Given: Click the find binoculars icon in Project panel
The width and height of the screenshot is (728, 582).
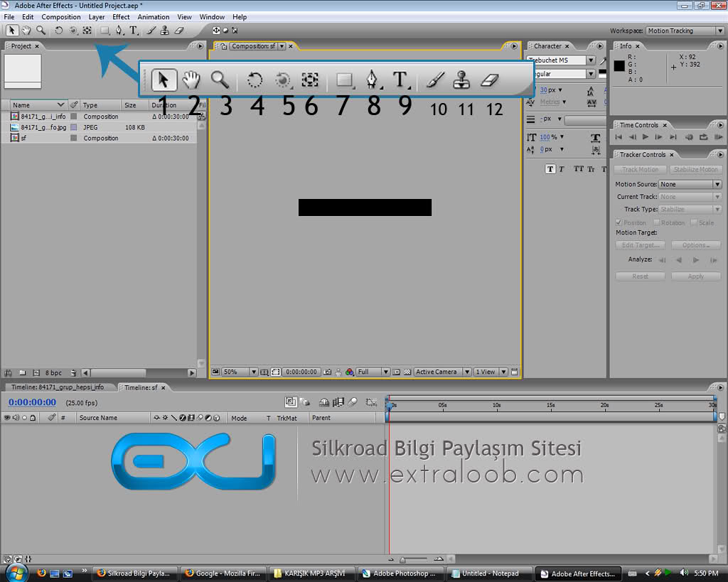Looking at the screenshot, I should click(8, 372).
